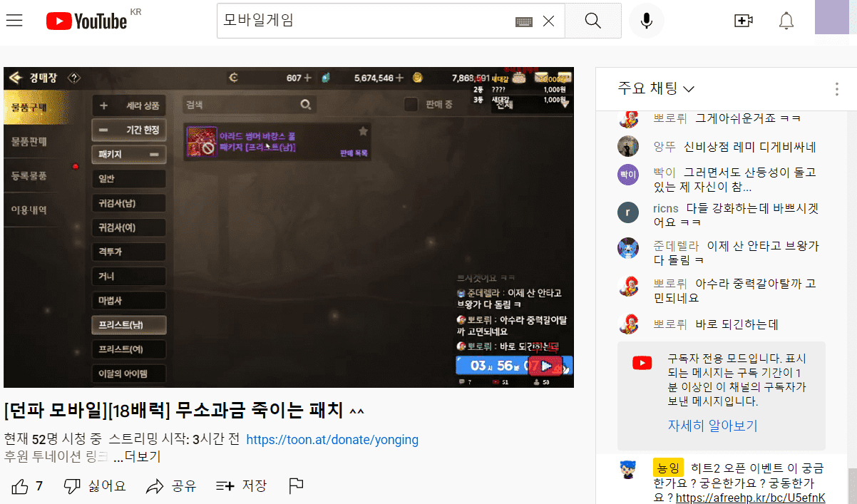Image resolution: width=857 pixels, height=504 pixels.
Task: Select the 이용내역 tab in game
Action: pyautogui.click(x=29, y=210)
